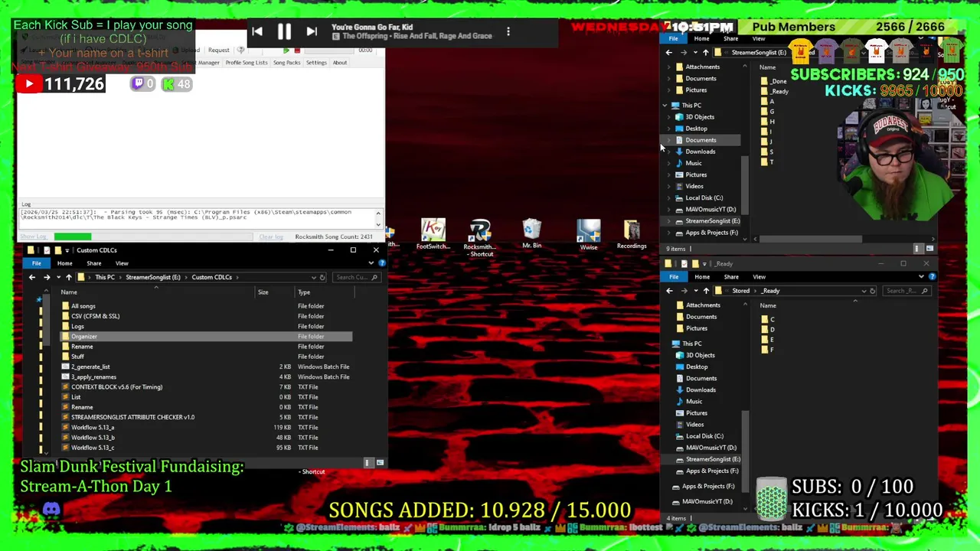Click green play button in Rocksmith tool

point(286,51)
